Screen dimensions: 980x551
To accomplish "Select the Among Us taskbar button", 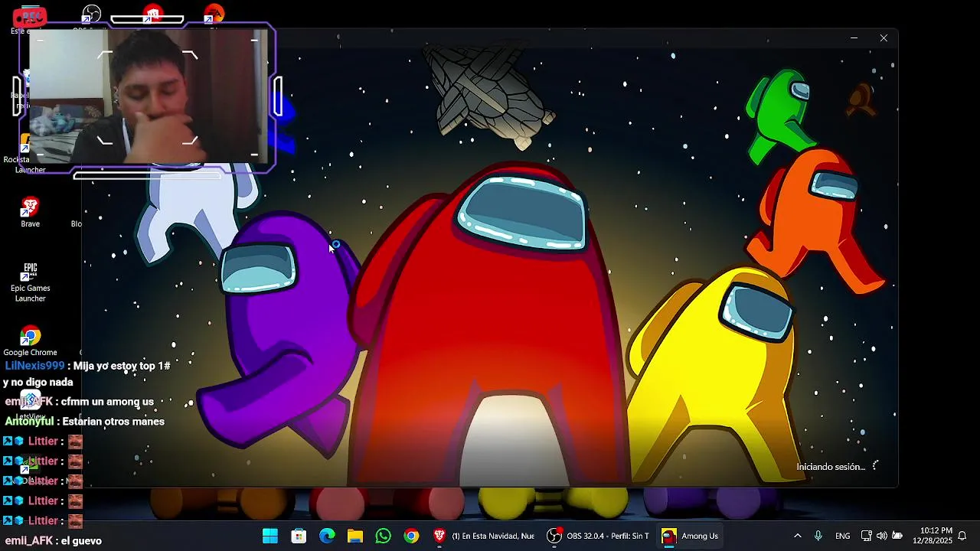I will pos(691,536).
